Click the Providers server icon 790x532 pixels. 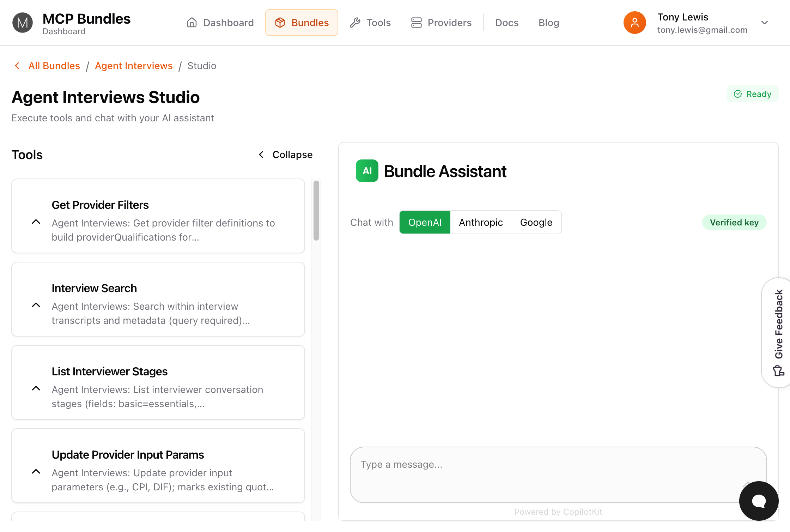point(417,23)
